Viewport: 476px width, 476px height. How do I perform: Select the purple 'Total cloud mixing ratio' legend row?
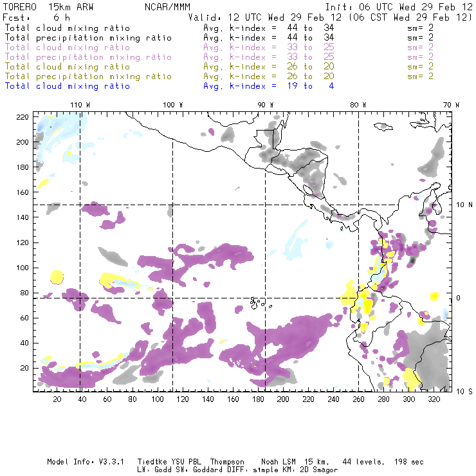(x=219, y=48)
